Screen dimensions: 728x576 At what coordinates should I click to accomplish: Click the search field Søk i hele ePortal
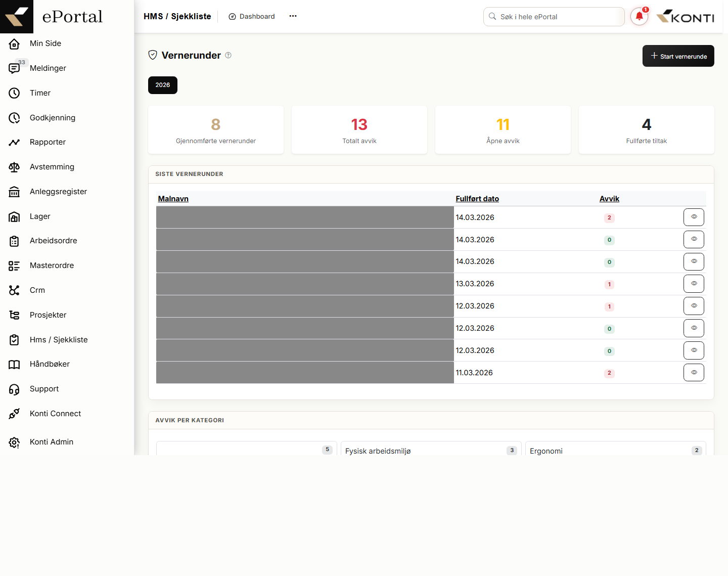pyautogui.click(x=554, y=17)
